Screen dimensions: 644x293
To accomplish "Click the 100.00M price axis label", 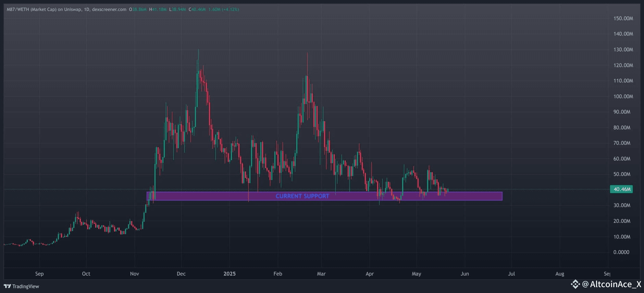I will tap(623, 97).
